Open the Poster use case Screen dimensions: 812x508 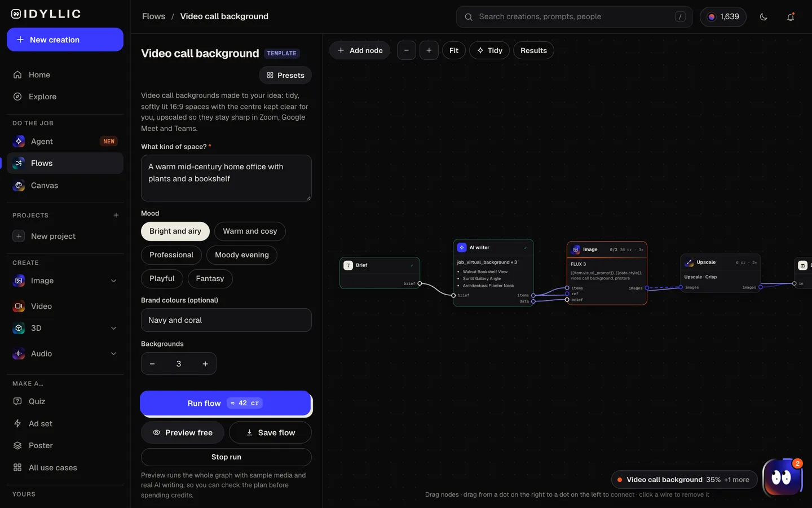(65, 445)
